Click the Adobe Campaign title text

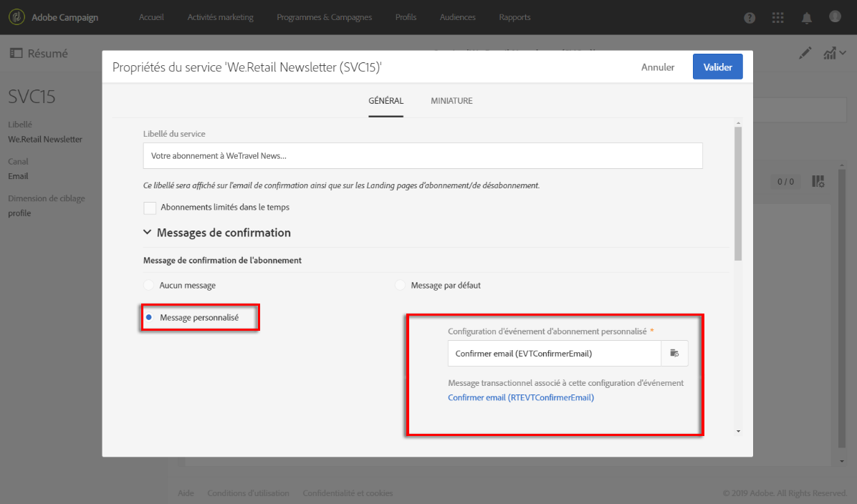[65, 17]
